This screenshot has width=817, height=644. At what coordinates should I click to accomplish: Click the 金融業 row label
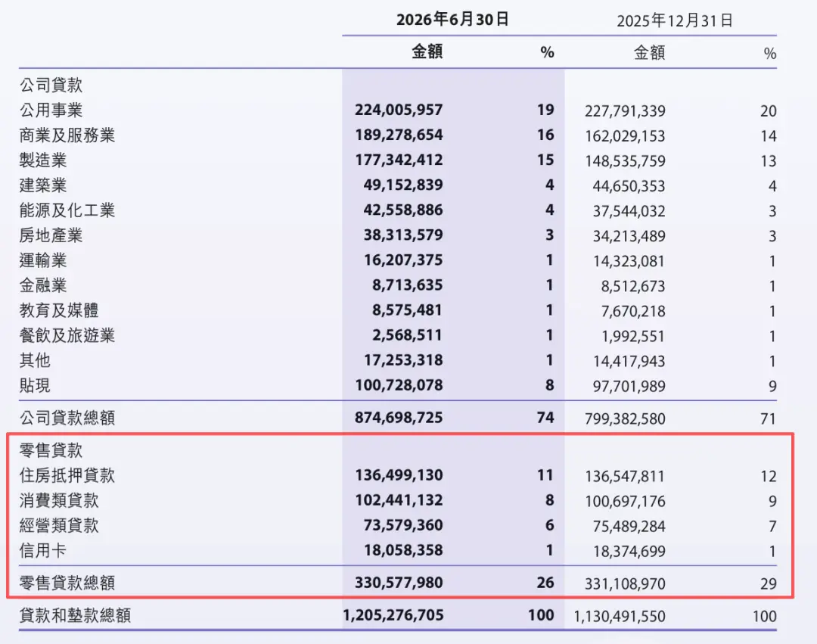click(43, 285)
